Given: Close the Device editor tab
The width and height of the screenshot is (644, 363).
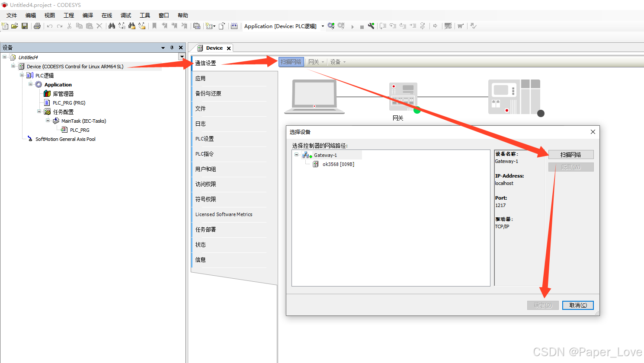Looking at the screenshot, I should pyautogui.click(x=229, y=48).
